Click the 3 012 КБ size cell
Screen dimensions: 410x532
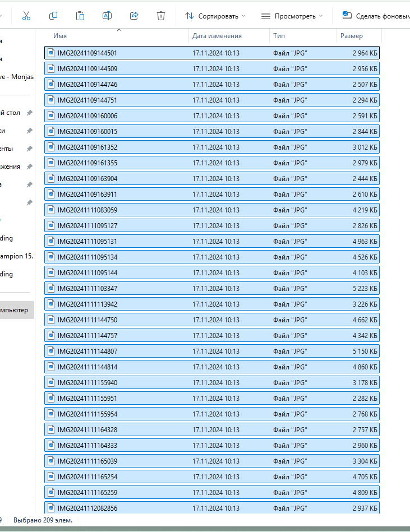click(x=365, y=147)
